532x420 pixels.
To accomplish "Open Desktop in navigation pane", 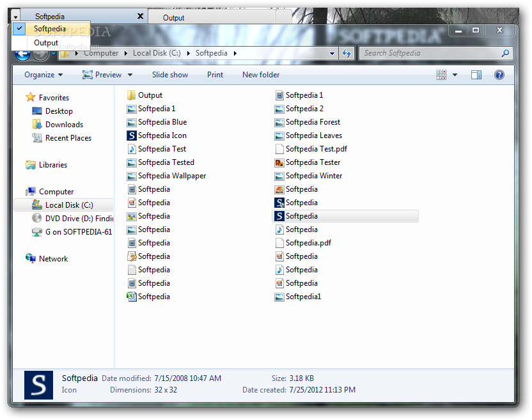I will pos(52,111).
